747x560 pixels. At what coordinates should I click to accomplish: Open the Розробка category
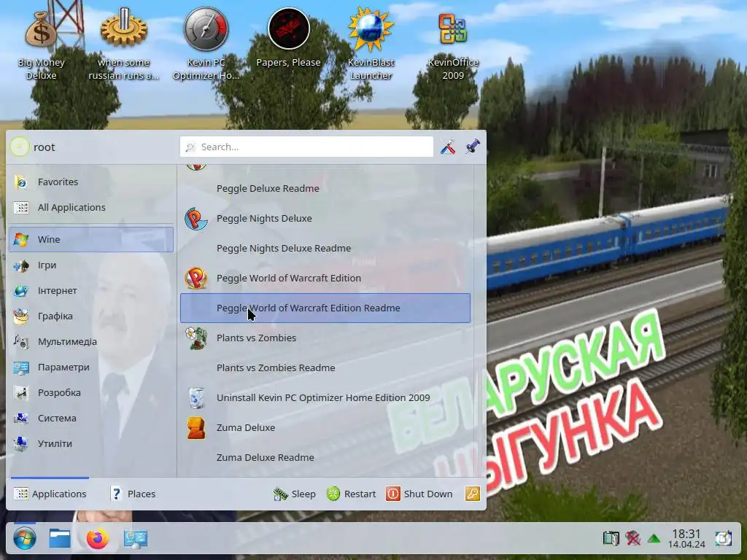pyautogui.click(x=91, y=392)
